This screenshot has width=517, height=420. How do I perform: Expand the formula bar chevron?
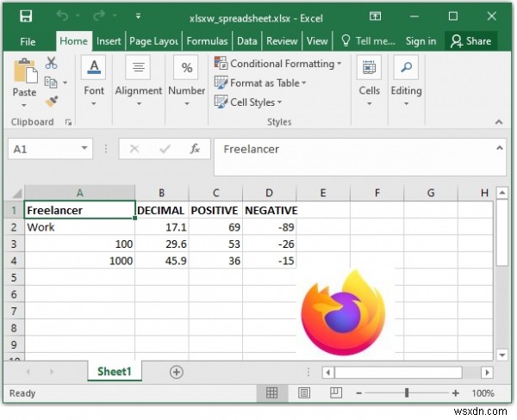[x=500, y=148]
